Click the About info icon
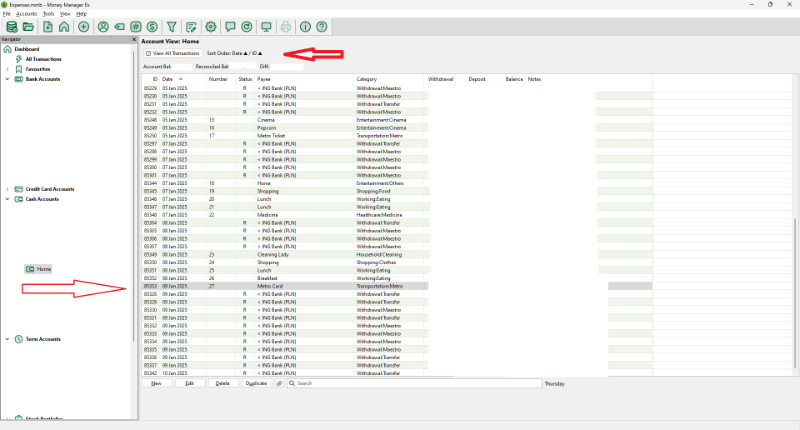 point(305,27)
